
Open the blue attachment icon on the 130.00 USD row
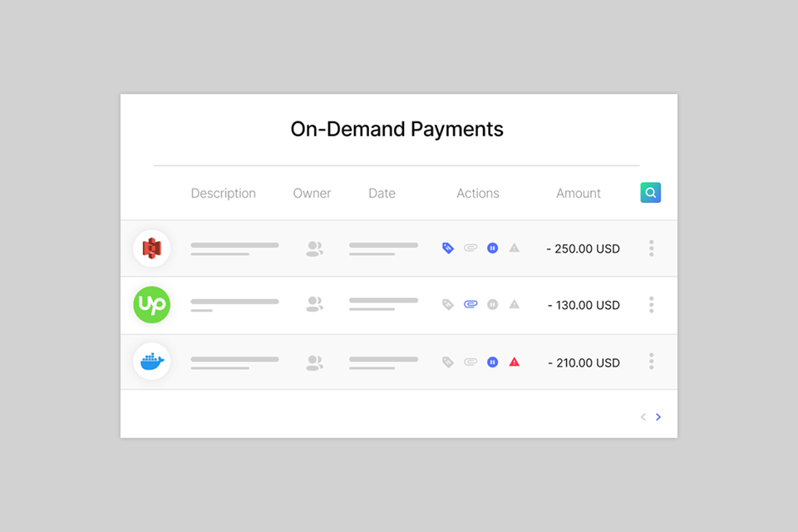coord(470,304)
